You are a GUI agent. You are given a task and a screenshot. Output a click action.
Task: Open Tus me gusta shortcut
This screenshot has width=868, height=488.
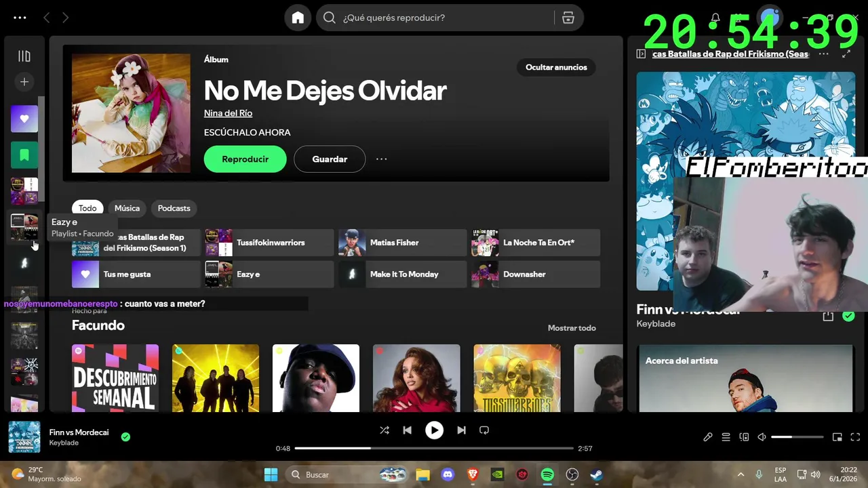click(x=136, y=274)
